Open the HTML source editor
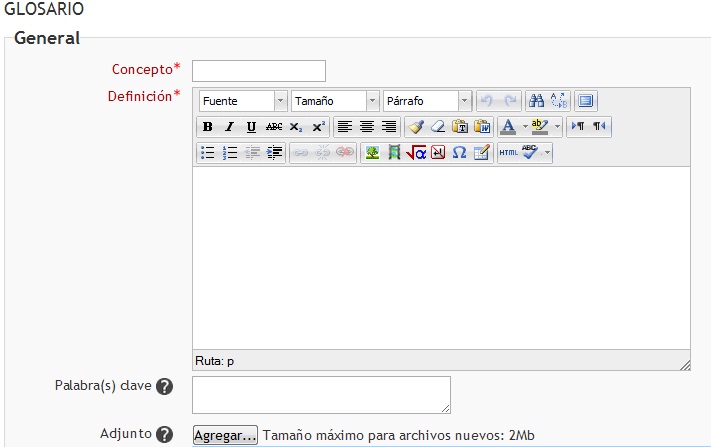The width and height of the screenshot is (711, 447). (x=508, y=153)
